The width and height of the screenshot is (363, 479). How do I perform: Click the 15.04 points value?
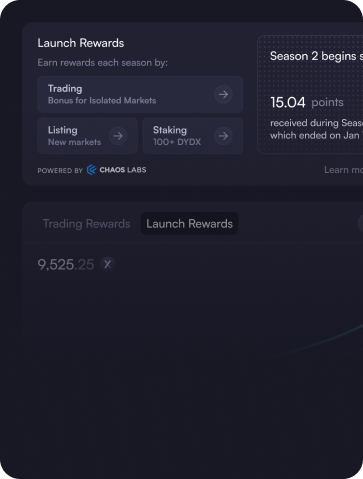tap(307, 102)
